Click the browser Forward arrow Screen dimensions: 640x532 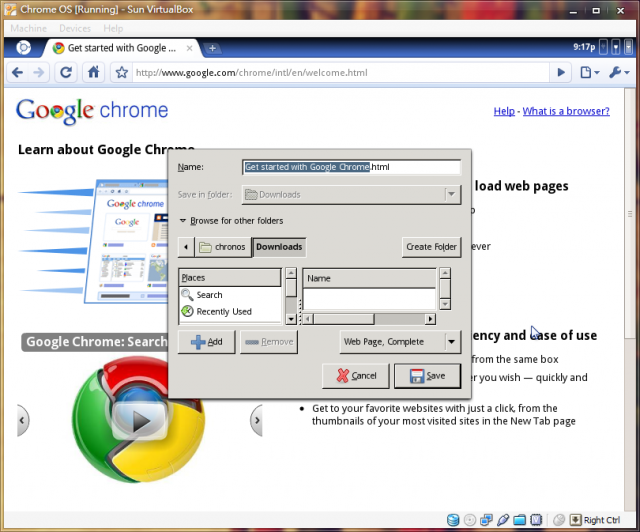(x=39, y=73)
